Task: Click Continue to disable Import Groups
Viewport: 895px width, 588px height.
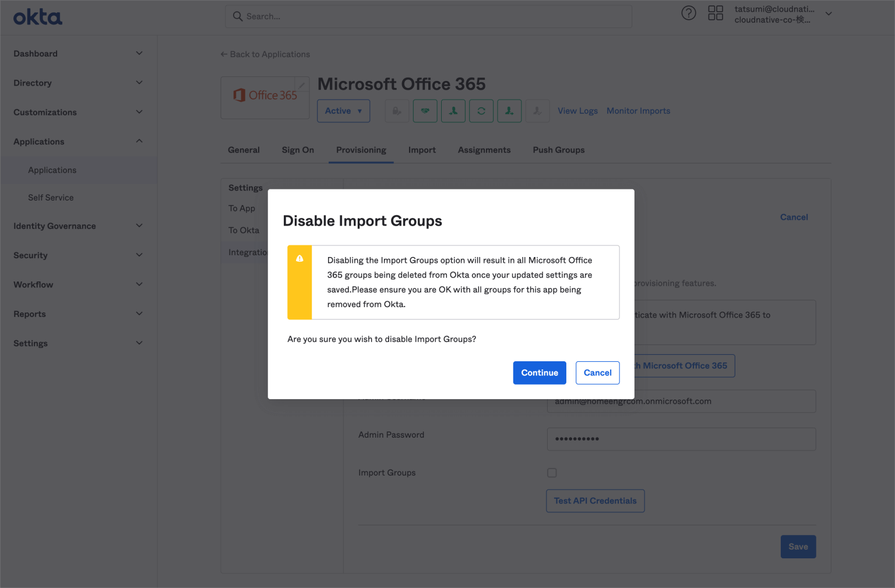Action: click(539, 372)
